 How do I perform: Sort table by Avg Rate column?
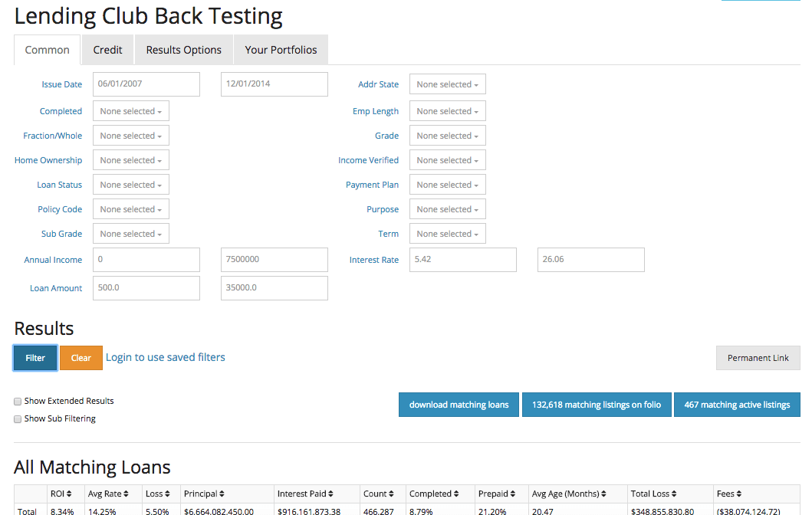pos(108,494)
